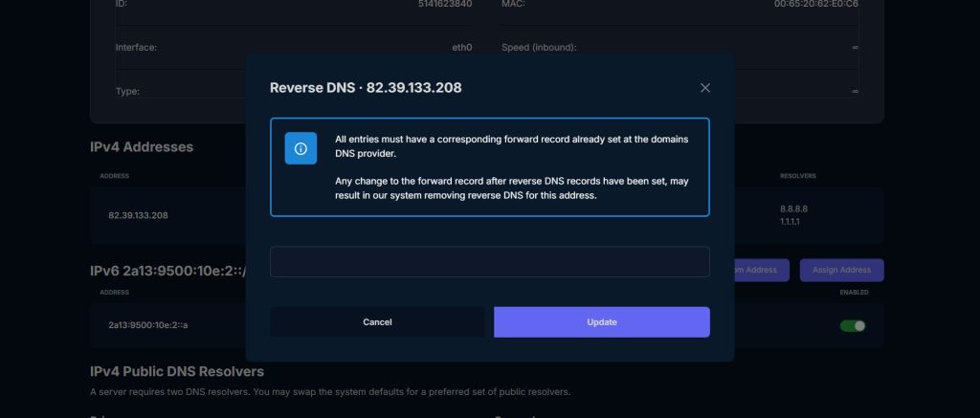Image resolution: width=980 pixels, height=418 pixels.
Task: Click the IPv4 Public DNS Resolvers heading
Action: tap(177, 371)
